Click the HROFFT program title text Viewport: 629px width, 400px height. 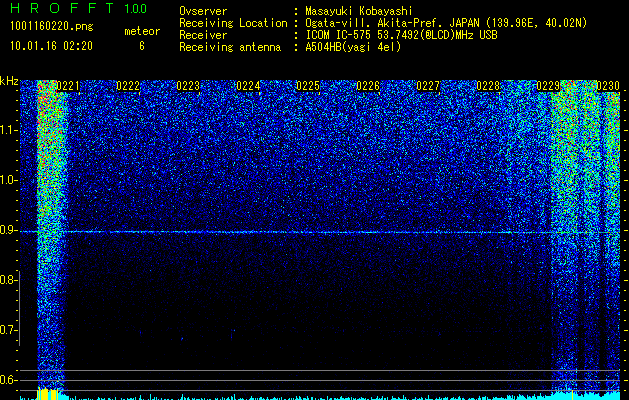pyautogui.click(x=62, y=8)
